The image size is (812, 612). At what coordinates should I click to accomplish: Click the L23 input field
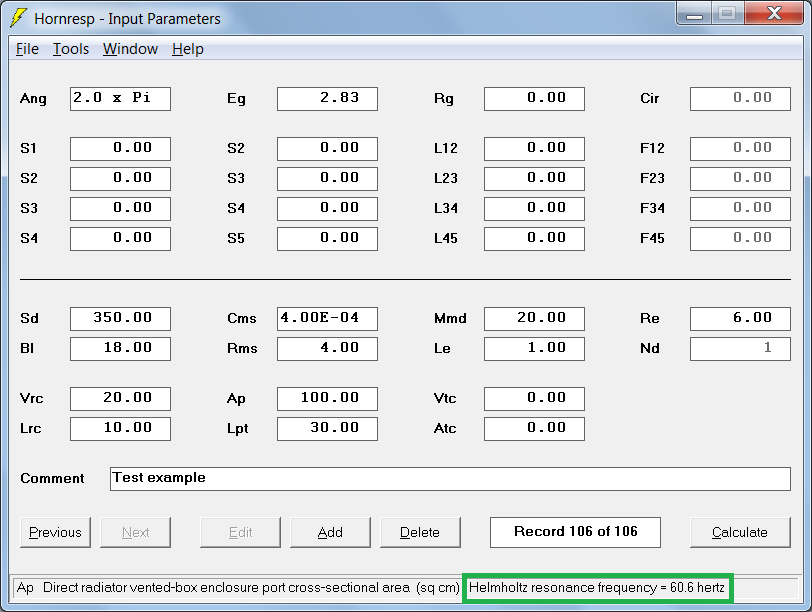click(x=534, y=179)
